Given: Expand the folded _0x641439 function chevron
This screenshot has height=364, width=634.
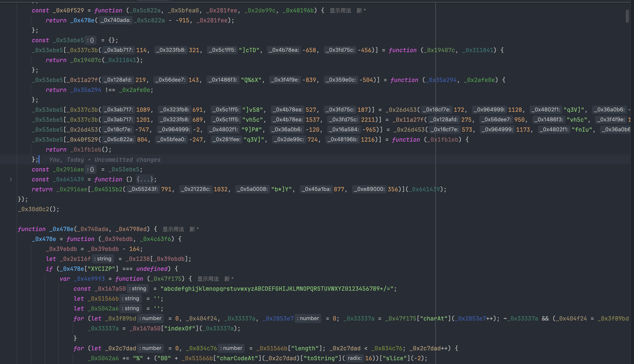Looking at the screenshot, I should (11, 179).
